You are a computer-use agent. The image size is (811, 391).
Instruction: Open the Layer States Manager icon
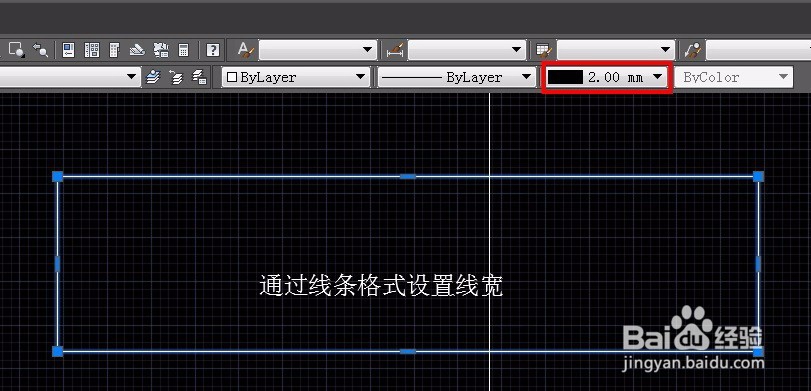pos(200,77)
